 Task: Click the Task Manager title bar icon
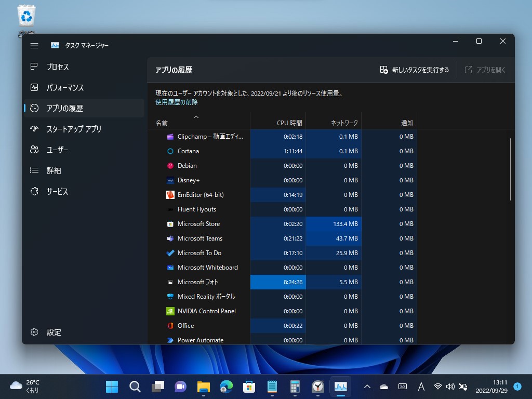coord(55,45)
